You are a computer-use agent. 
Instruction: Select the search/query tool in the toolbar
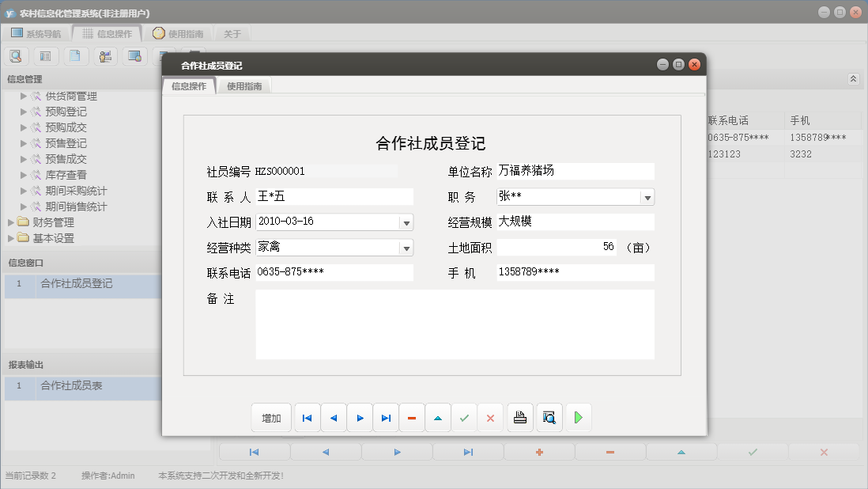coord(16,55)
